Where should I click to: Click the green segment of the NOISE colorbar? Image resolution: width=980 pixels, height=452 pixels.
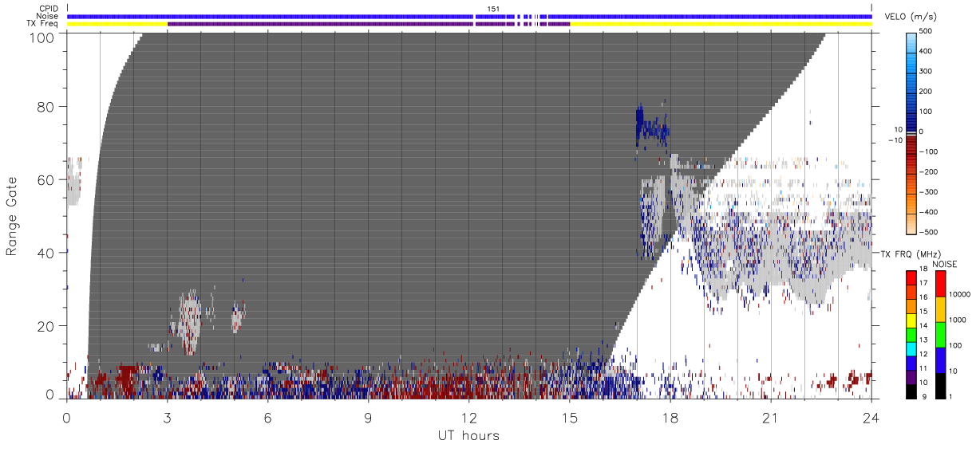click(x=940, y=335)
